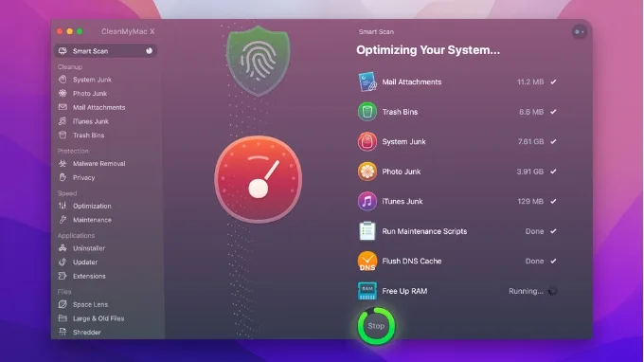644x362 pixels.
Task: Click the green Trash Bins icon
Action: [367, 112]
